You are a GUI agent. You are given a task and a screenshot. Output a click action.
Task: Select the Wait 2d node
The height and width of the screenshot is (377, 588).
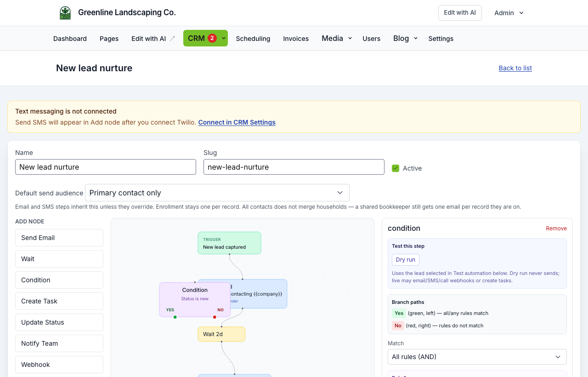[221, 334]
